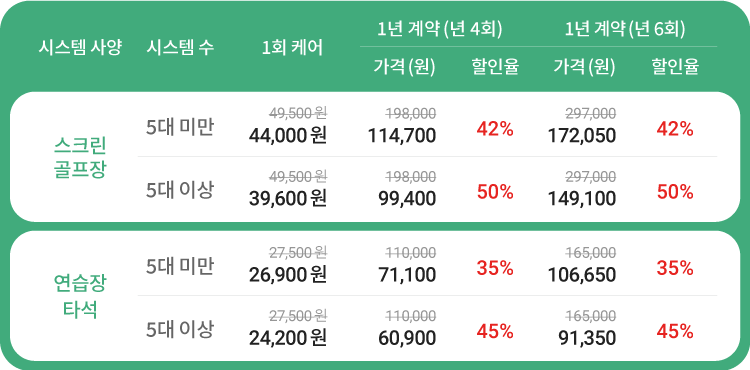The height and width of the screenshot is (370, 750).
Task: Click the 106,650 six-visit contract price
Action: coord(582,275)
